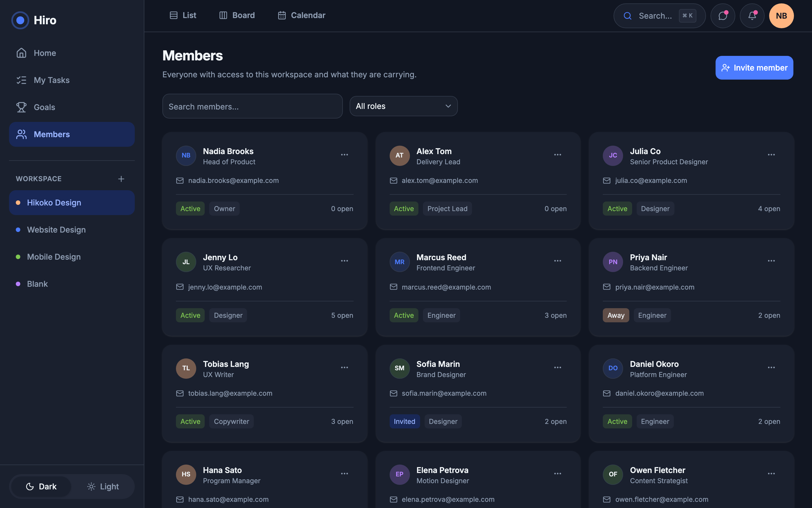Open Julia Co card options menu
This screenshot has height=508, width=812.
[x=771, y=155]
